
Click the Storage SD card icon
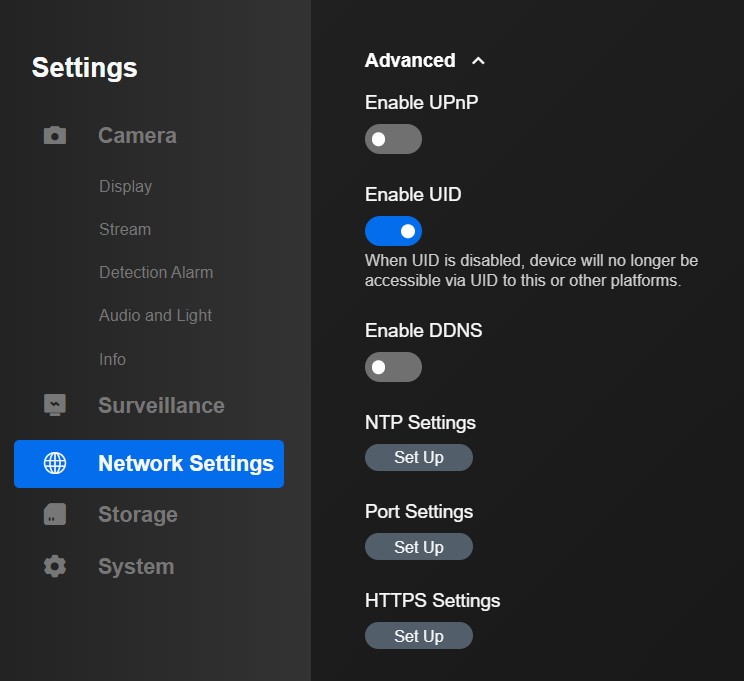(x=55, y=514)
